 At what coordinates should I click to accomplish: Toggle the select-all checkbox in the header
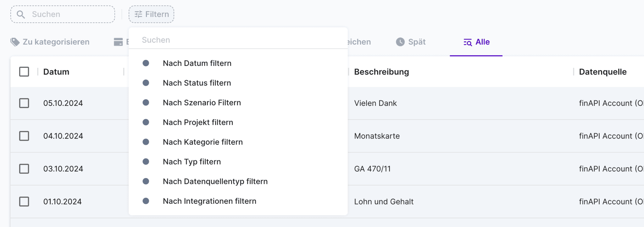tap(24, 72)
